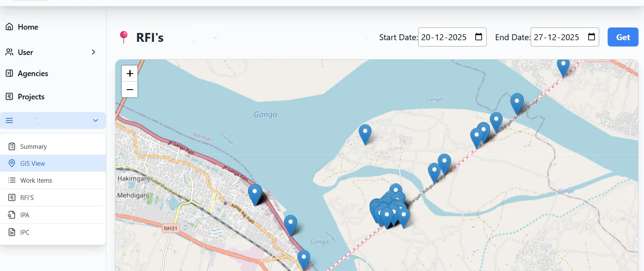The image size is (644, 271).
Task: Open the Start Date calendar icon
Action: 478,37
